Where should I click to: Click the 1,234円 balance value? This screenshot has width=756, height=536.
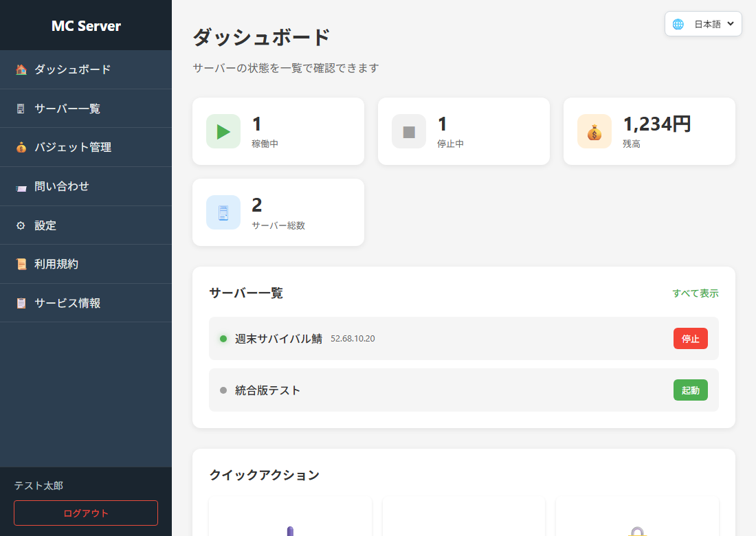pos(657,124)
